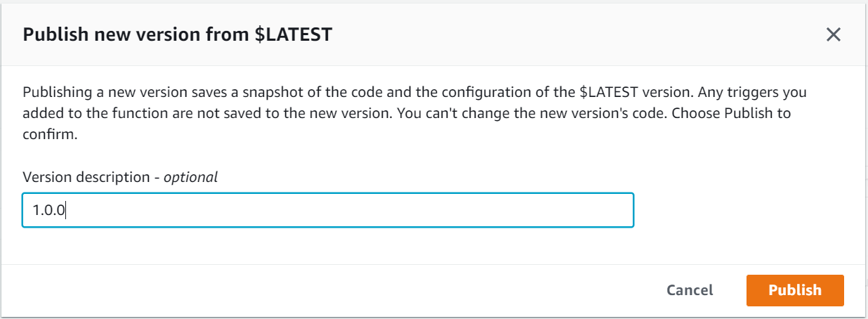Screen dimensions: 868x319
Task: Click the blank dialog area right of the input
Action: [x=744, y=210]
